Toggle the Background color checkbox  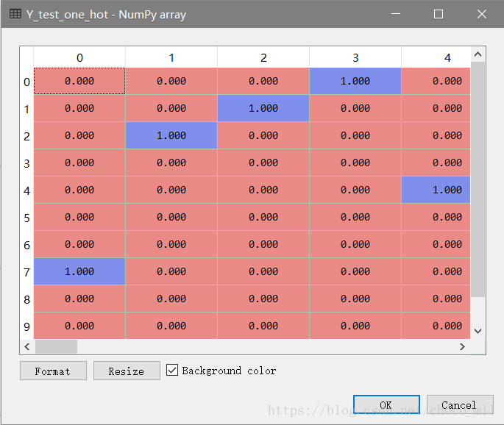point(172,370)
